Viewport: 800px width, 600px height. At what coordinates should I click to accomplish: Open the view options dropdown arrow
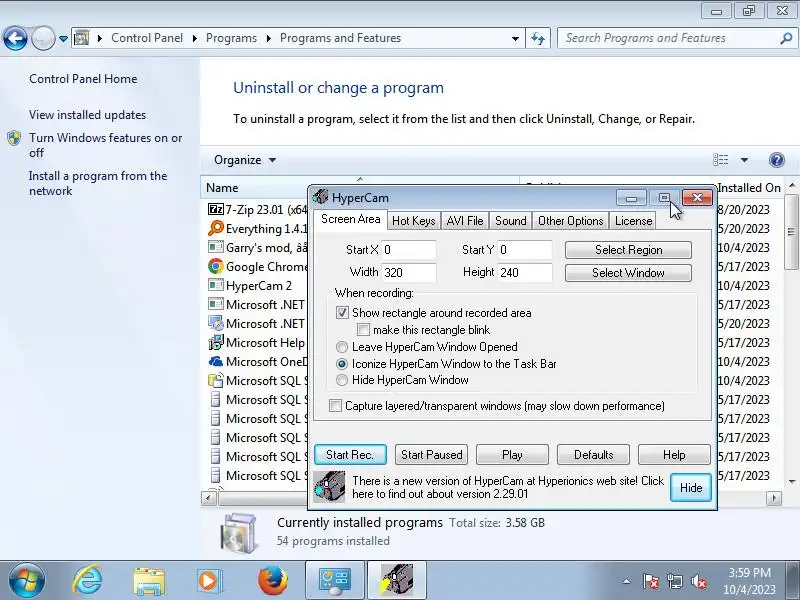(744, 160)
